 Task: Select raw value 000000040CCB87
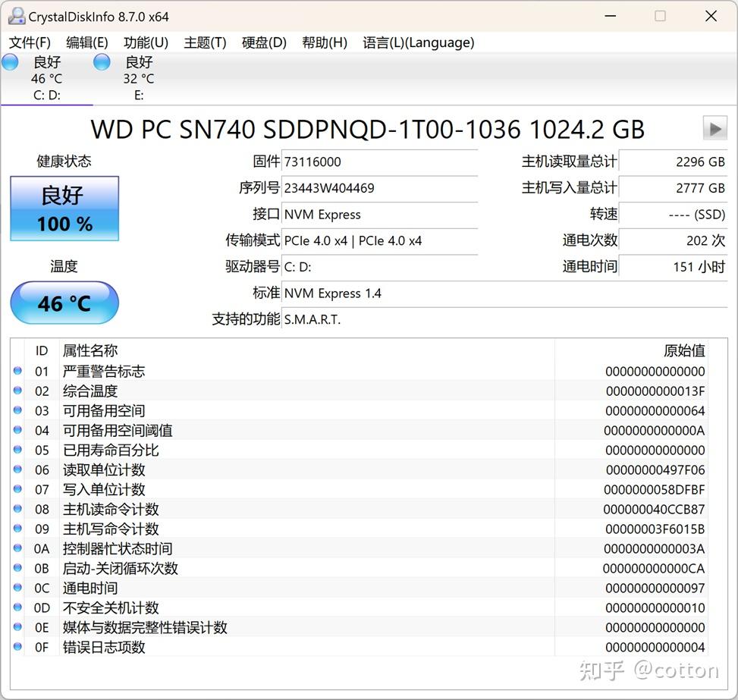coord(654,510)
